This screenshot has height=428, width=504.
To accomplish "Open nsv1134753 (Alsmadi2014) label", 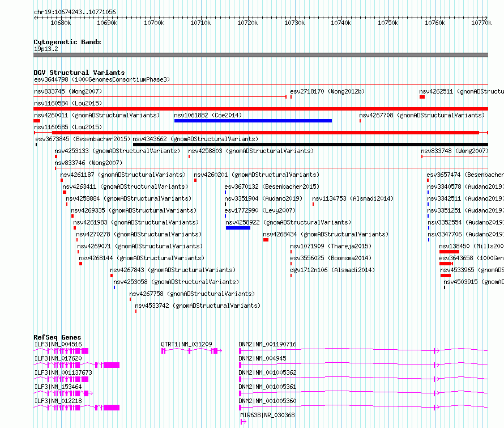I will [x=353, y=198].
